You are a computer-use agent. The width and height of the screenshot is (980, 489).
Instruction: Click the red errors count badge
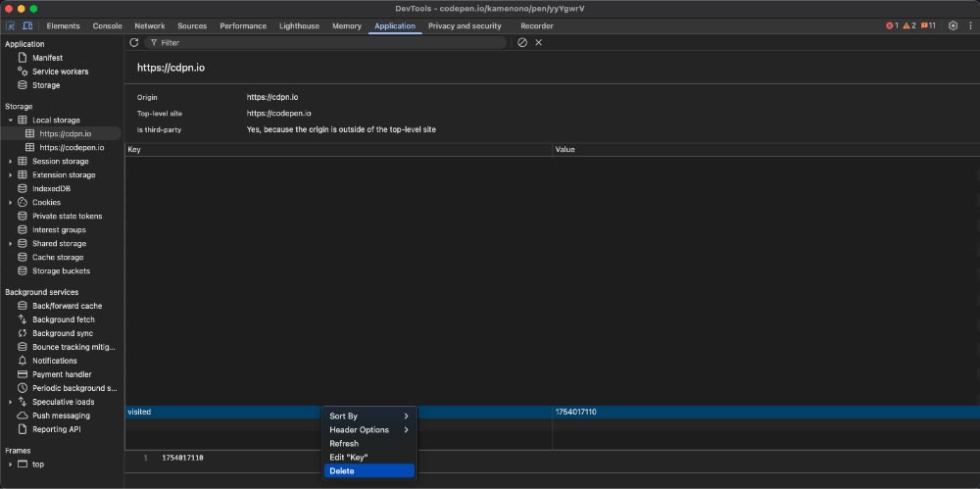click(x=892, y=25)
